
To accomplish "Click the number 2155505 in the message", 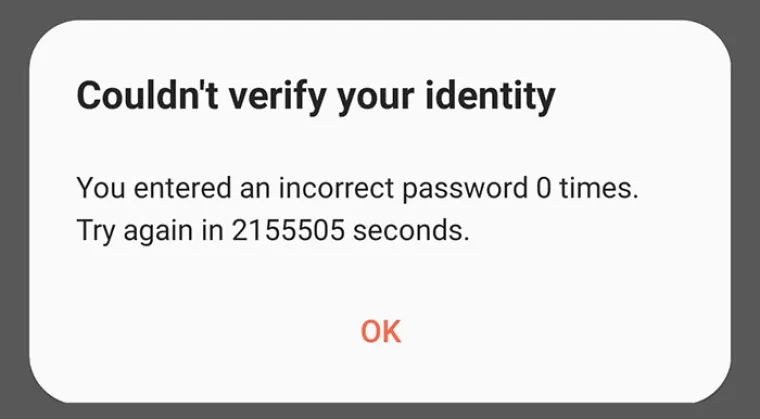I will pyautogui.click(x=288, y=230).
